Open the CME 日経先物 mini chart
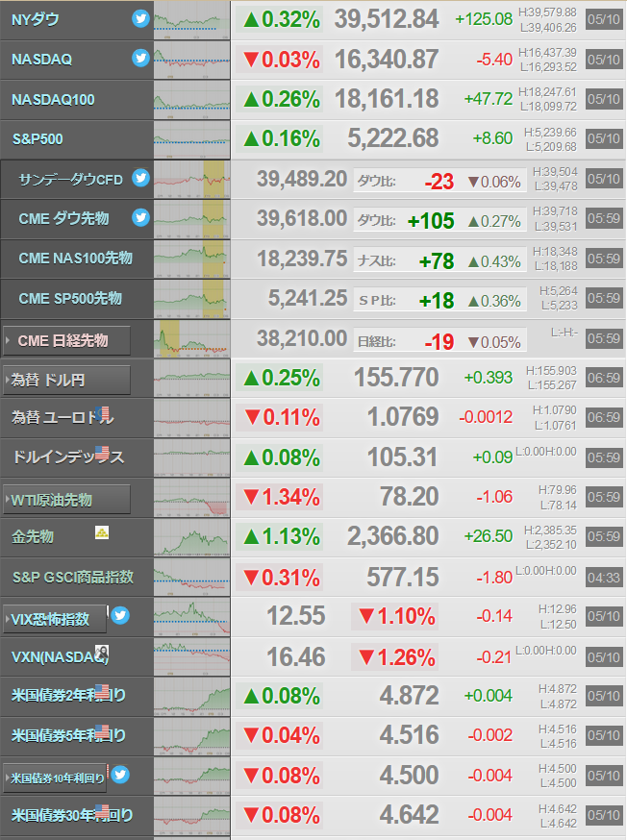 click(192, 338)
